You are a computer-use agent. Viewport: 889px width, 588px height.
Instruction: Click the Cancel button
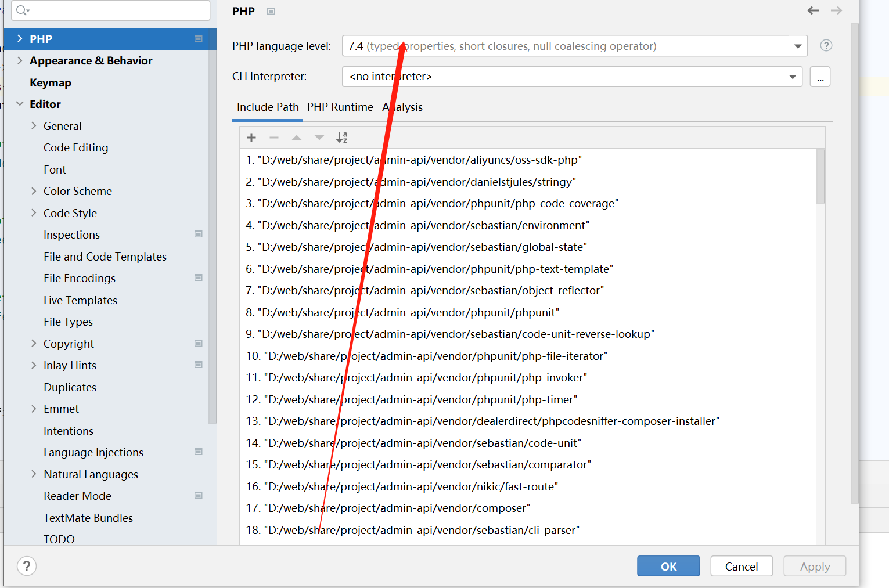point(742,567)
